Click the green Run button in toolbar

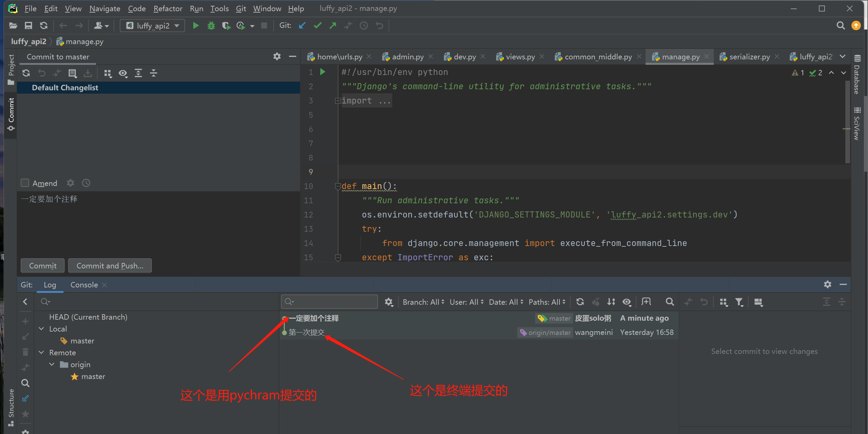(x=196, y=25)
